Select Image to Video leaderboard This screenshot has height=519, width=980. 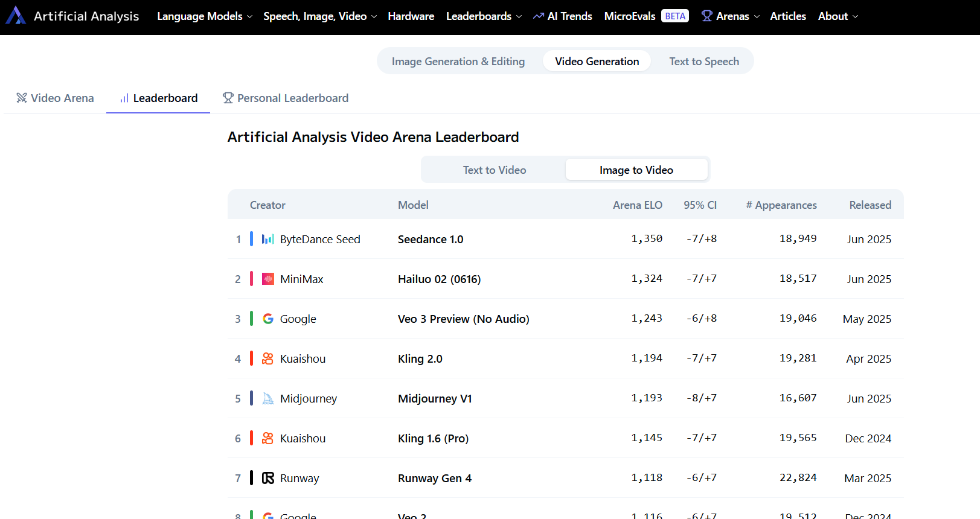(636, 170)
